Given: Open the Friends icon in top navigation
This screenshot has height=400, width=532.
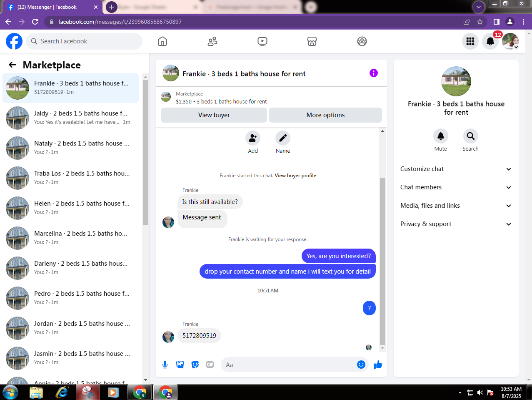Looking at the screenshot, I should (212, 41).
